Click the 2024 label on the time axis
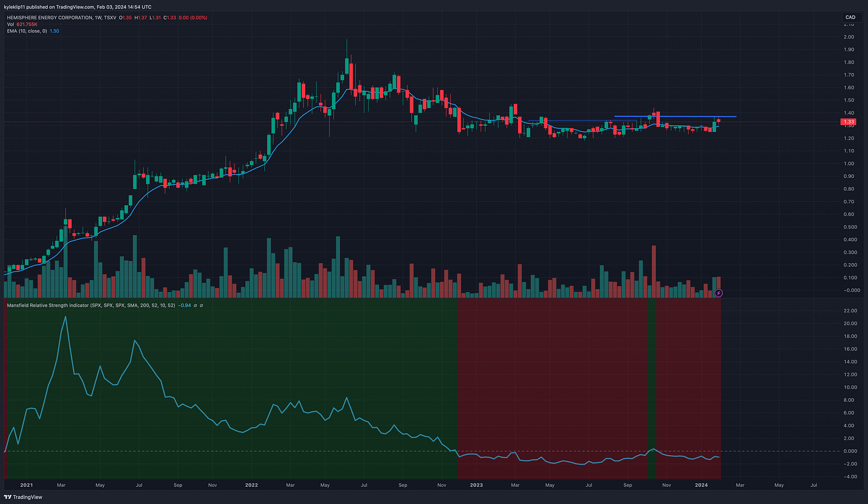 coord(701,485)
